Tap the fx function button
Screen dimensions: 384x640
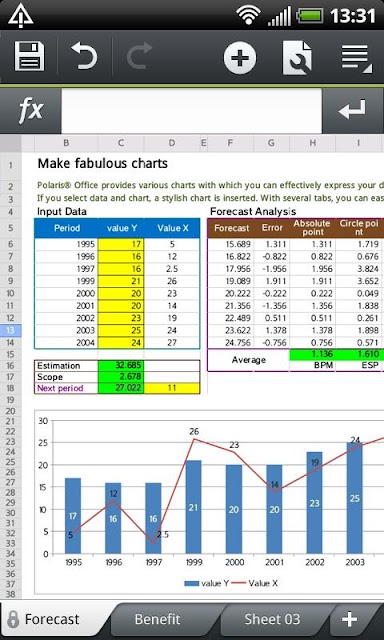point(31,110)
